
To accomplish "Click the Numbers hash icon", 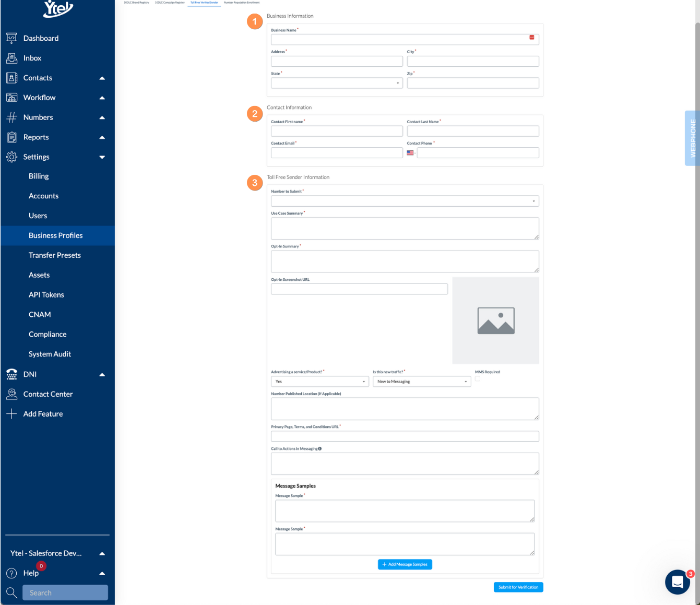I will (x=11, y=117).
